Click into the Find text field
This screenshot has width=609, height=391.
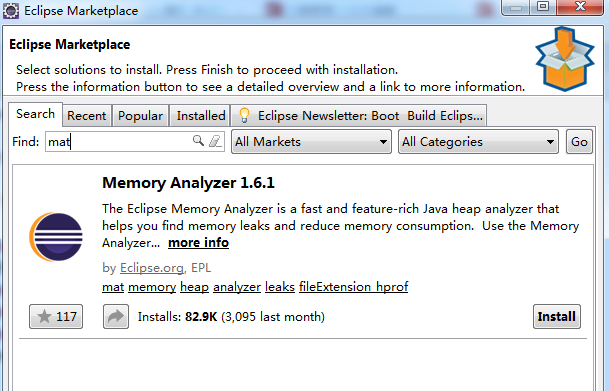click(135, 141)
